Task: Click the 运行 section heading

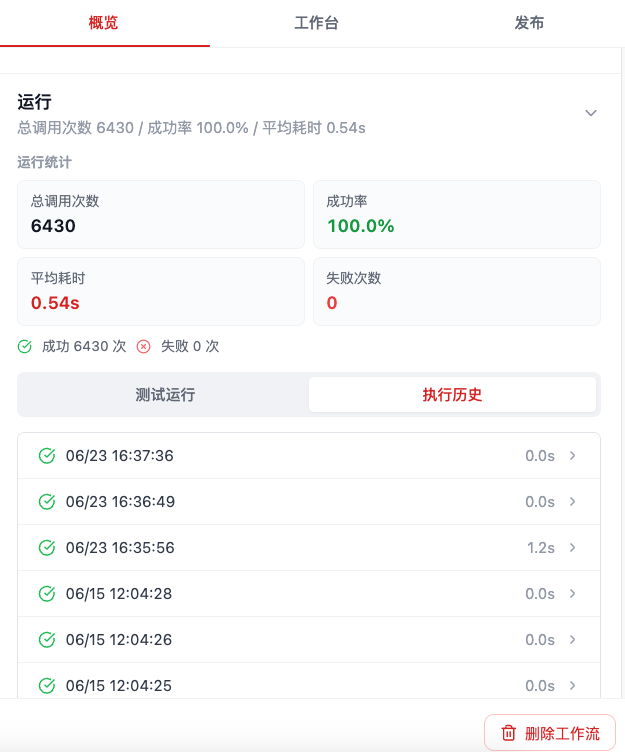Action: click(34, 102)
